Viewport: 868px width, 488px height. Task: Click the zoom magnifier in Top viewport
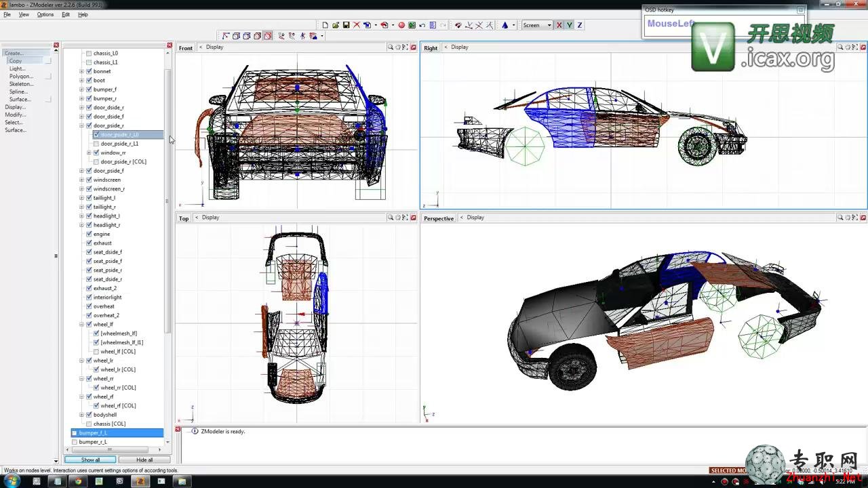[x=391, y=218]
